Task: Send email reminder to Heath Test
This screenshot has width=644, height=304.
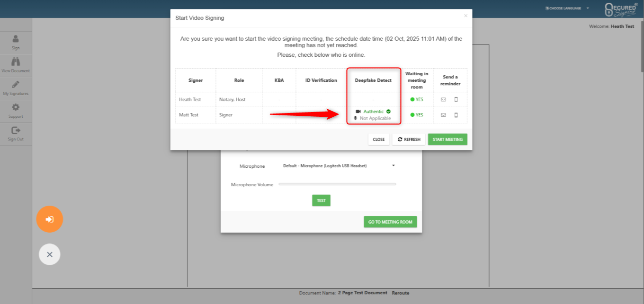Action: [444, 99]
